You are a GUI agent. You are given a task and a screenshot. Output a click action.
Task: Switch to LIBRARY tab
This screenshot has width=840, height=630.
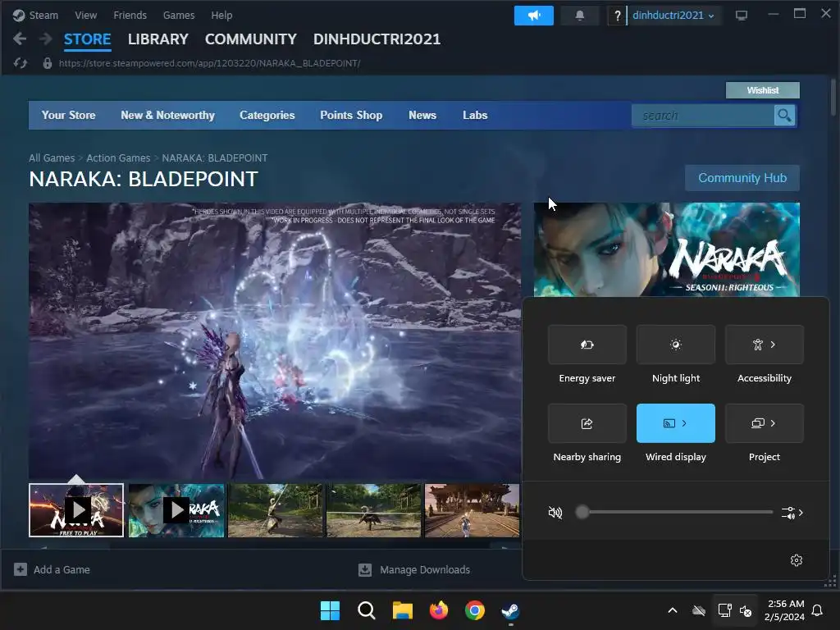pos(158,39)
